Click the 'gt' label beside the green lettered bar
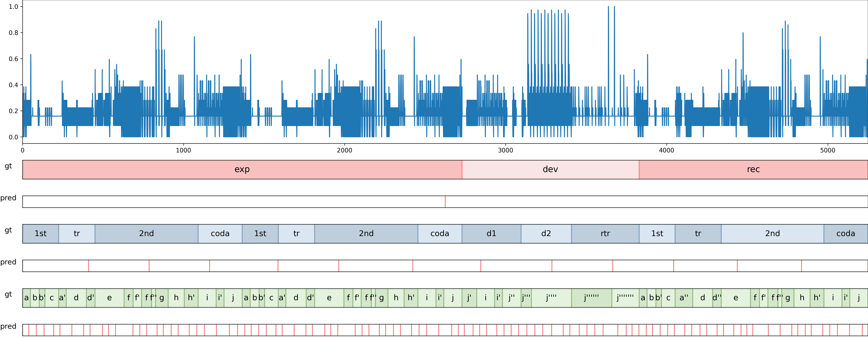 8,294
